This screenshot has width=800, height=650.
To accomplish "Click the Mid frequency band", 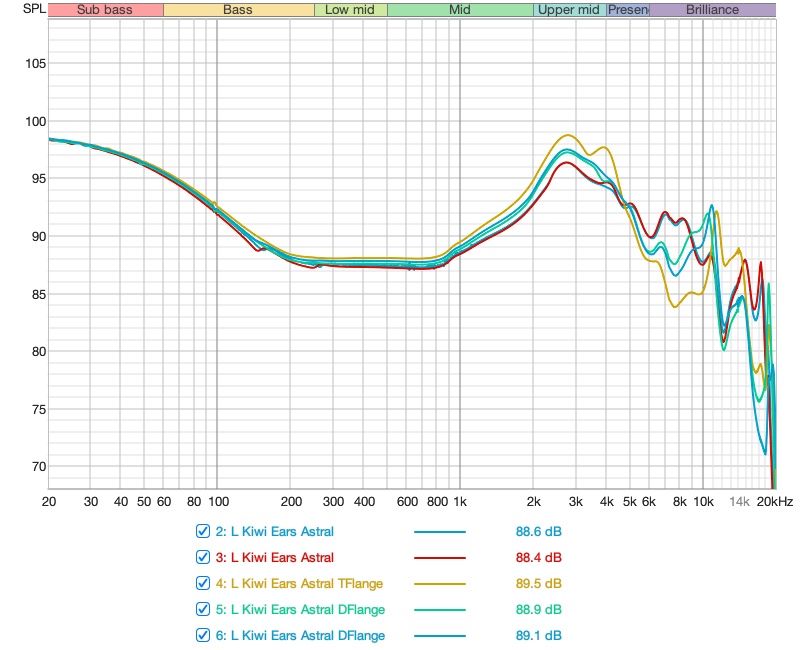I will [460, 10].
